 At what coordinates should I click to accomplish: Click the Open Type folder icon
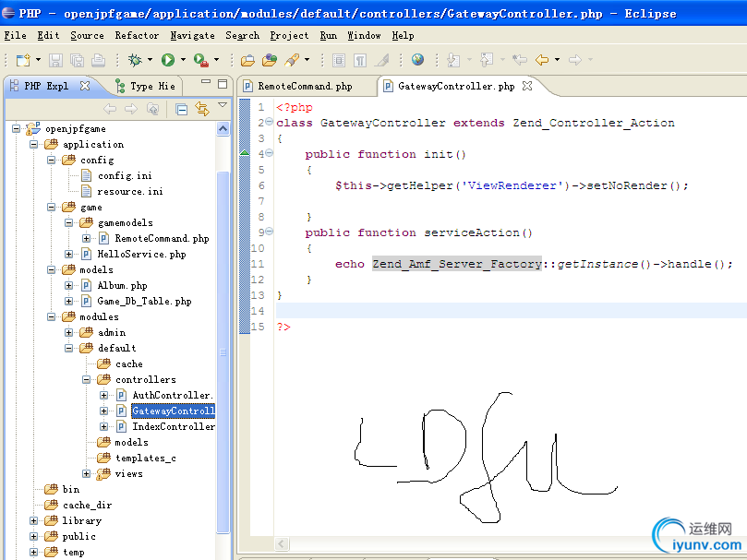(x=247, y=60)
